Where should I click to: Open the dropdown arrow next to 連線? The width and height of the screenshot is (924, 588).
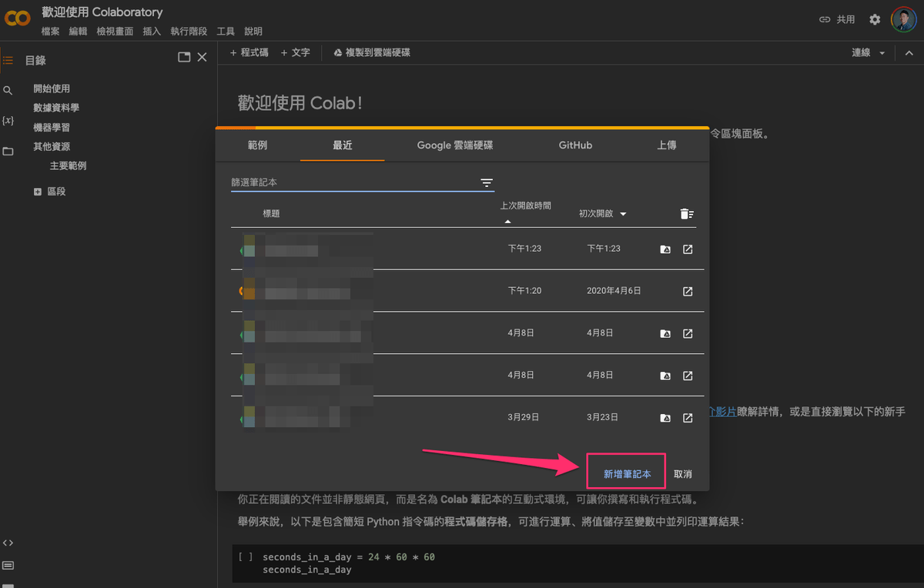tap(882, 53)
